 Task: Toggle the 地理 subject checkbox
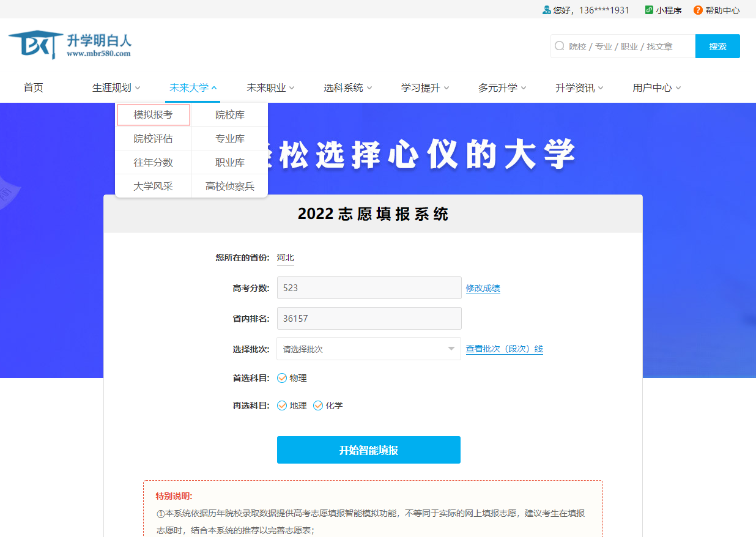[282, 406]
